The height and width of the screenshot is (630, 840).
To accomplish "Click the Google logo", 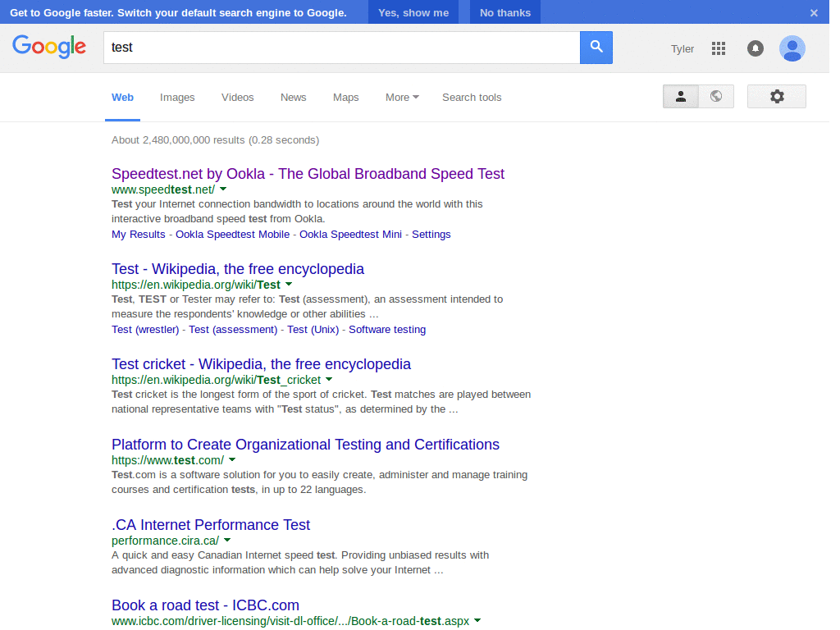I will (x=48, y=47).
